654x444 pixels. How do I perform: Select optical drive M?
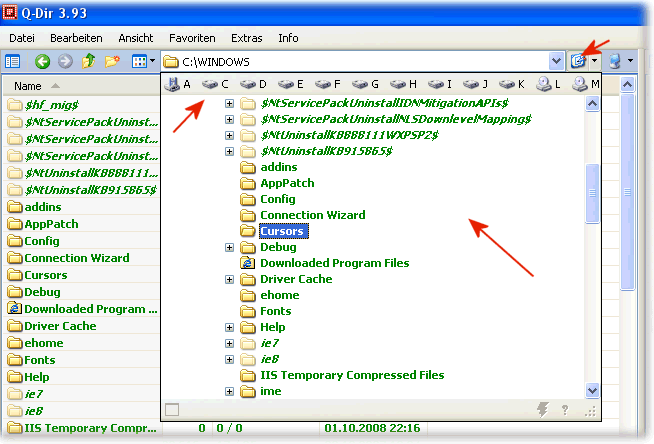(586, 85)
